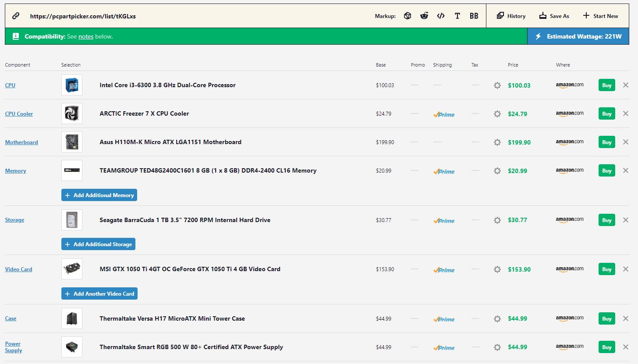Buy the ARCTIC Freezer 7 X cooler
The width and height of the screenshot is (638, 364).
pos(607,114)
